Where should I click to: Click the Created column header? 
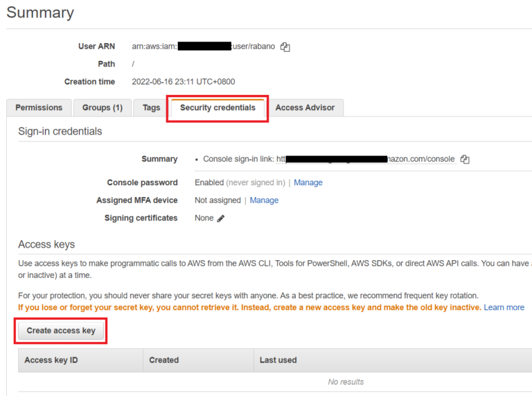pos(163,360)
